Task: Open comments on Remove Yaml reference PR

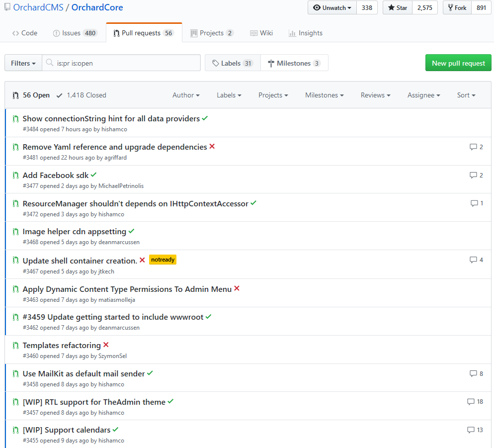Action: (476, 147)
